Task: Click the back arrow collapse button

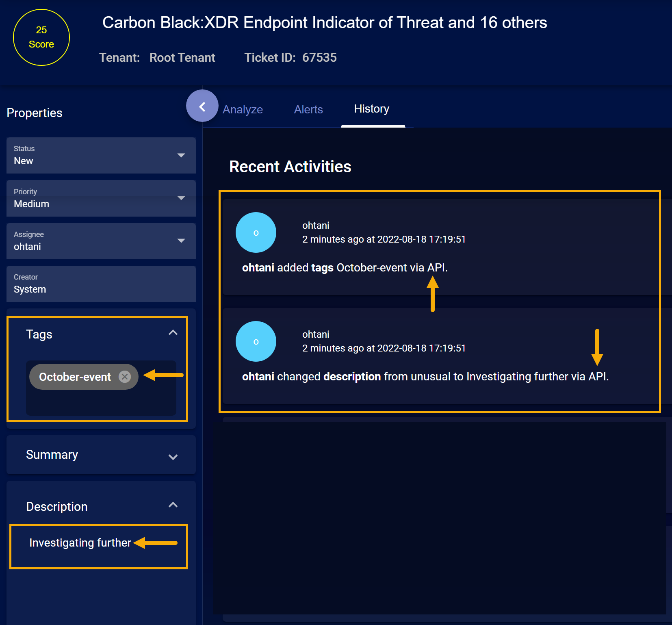Action: [x=202, y=106]
